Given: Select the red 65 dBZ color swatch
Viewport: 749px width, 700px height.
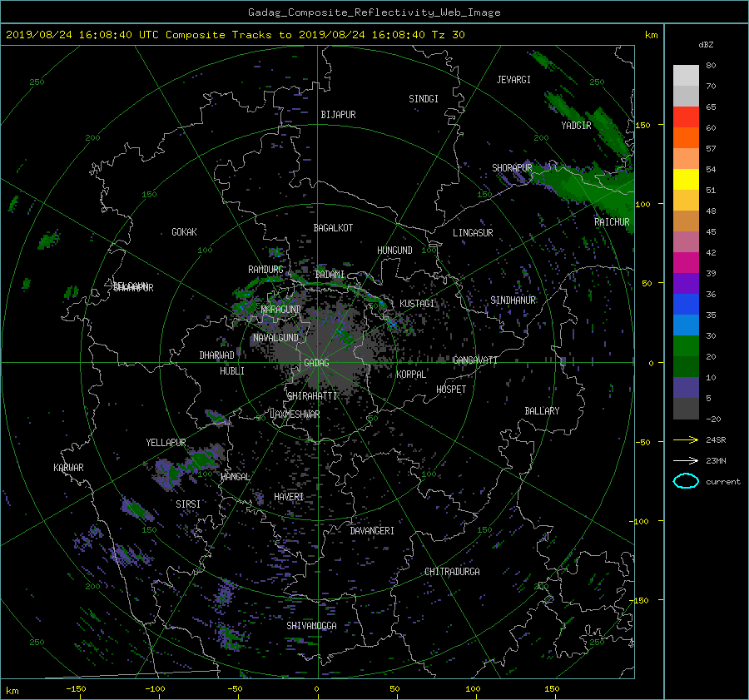Looking at the screenshot, I should [x=686, y=117].
